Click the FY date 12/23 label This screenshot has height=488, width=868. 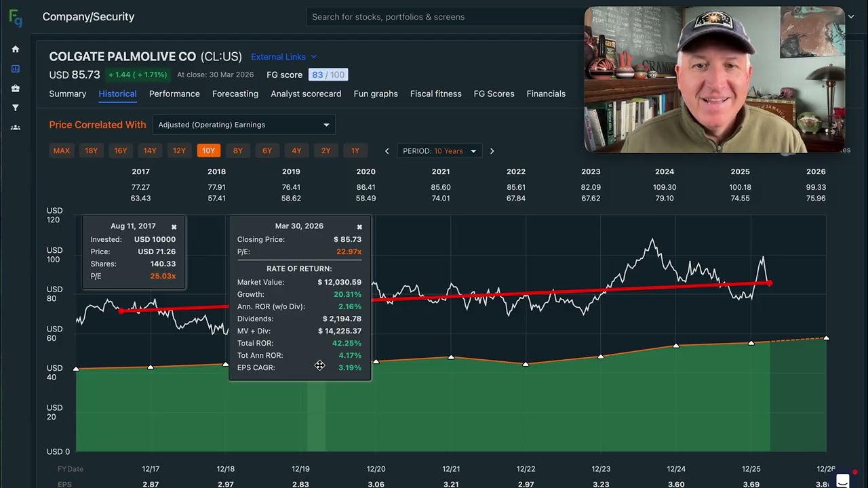tap(601, 469)
